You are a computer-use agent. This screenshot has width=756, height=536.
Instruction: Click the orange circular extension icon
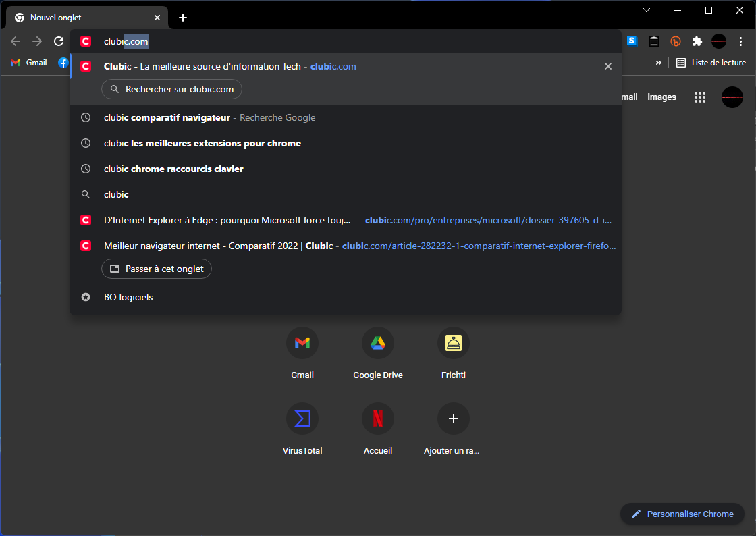pyautogui.click(x=676, y=41)
